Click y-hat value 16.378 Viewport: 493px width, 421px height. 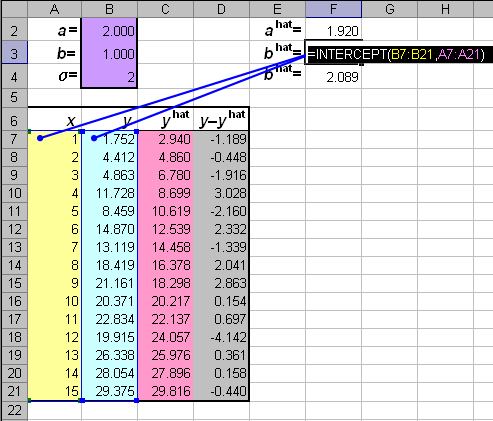pos(166,265)
